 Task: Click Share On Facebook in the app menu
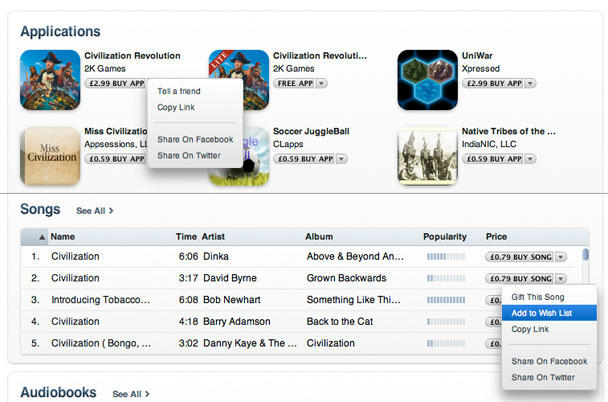195,140
